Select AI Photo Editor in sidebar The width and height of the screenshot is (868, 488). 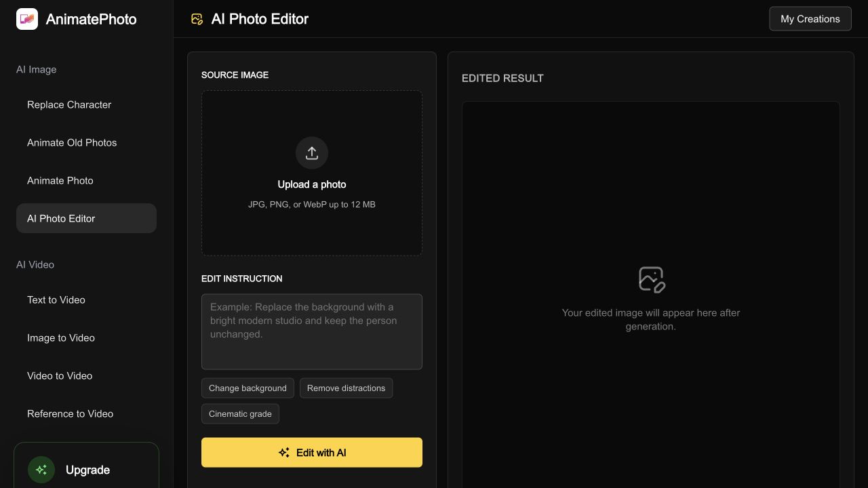point(86,218)
